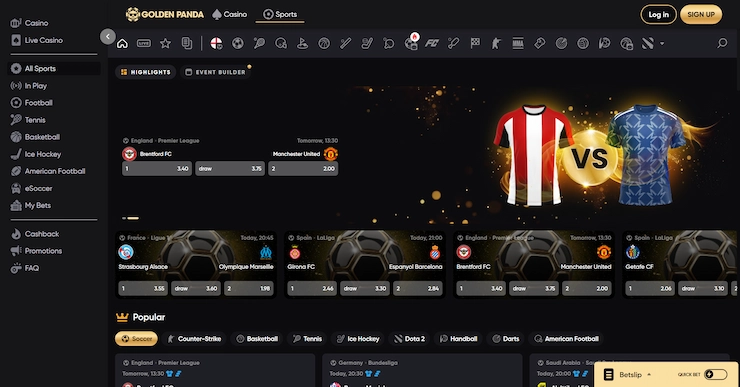Click the home icon in sports toolbar
The height and width of the screenshot is (387, 740).
(122, 43)
